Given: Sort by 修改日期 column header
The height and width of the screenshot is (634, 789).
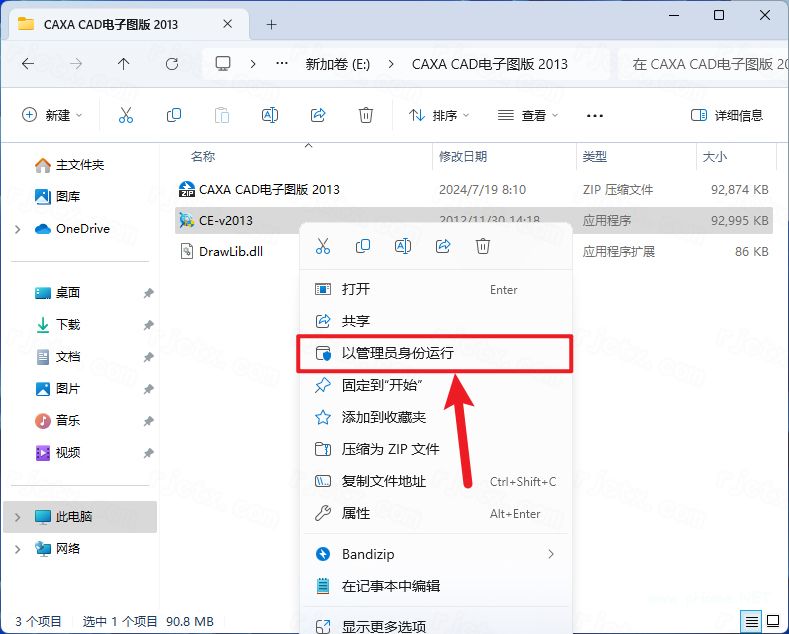Looking at the screenshot, I should [x=463, y=156].
